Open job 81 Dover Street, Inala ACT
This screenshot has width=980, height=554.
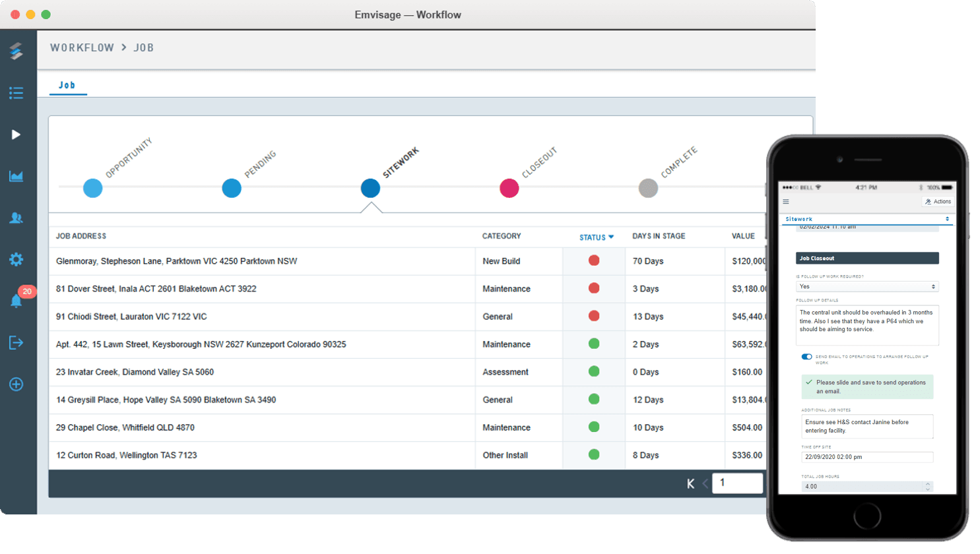pyautogui.click(x=156, y=289)
